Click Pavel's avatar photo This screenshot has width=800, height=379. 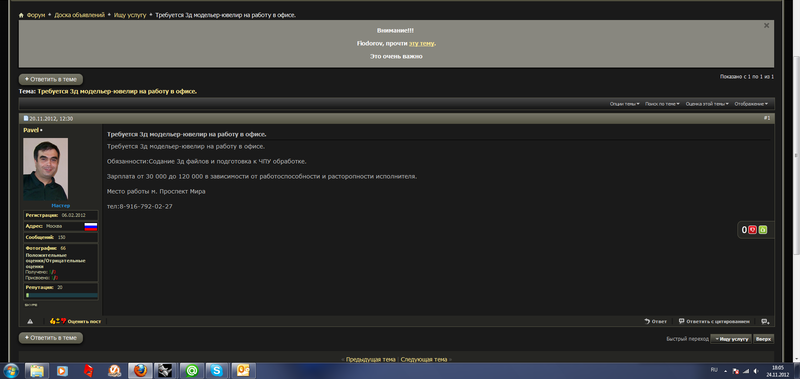[x=45, y=169]
